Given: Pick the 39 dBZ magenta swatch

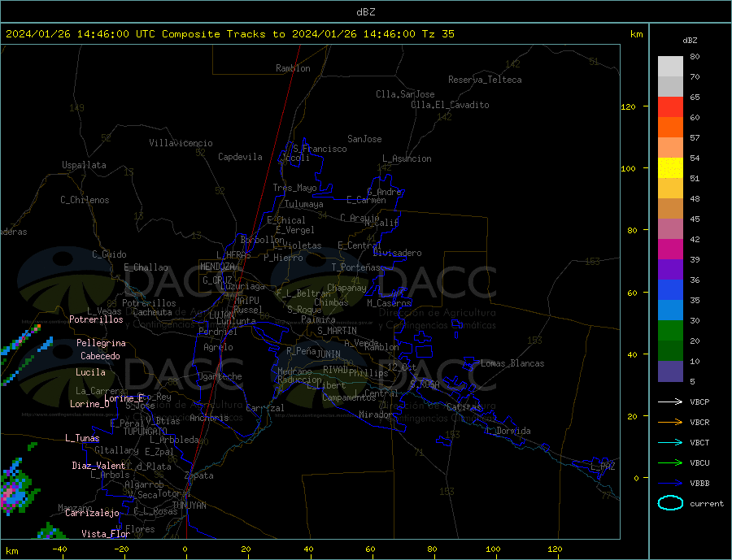Looking at the screenshot, I should pyautogui.click(x=670, y=249).
